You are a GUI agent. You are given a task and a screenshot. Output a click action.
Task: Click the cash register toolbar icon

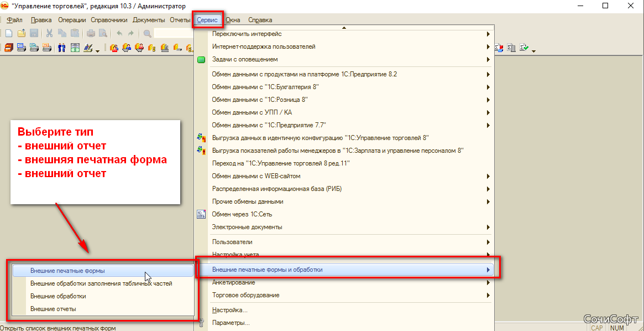click(87, 48)
